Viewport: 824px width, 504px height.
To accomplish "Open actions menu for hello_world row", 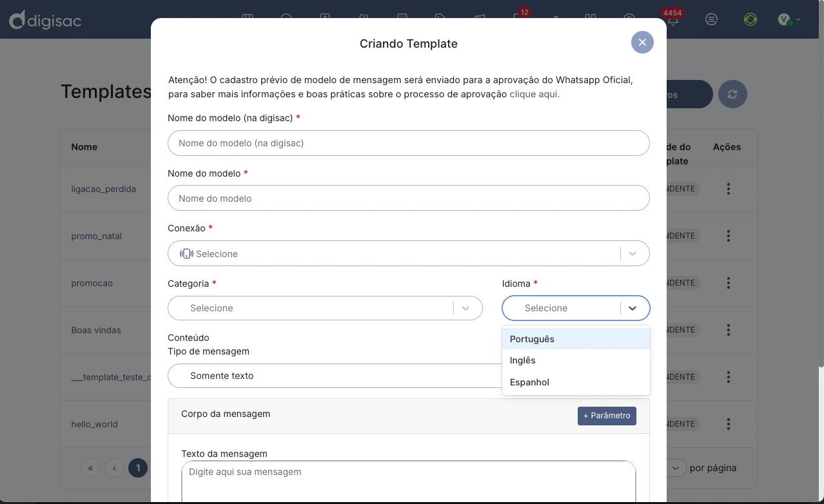I will 729,424.
